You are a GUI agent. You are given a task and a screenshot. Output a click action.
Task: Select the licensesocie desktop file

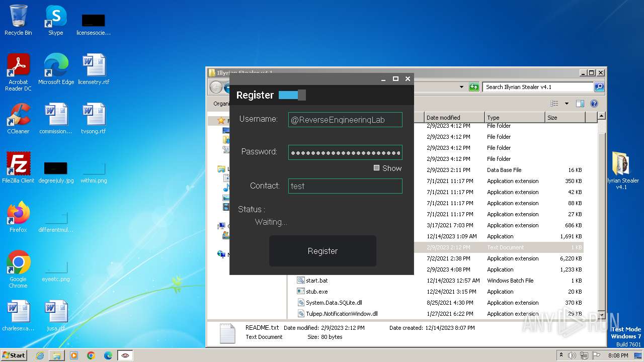pos(94,23)
